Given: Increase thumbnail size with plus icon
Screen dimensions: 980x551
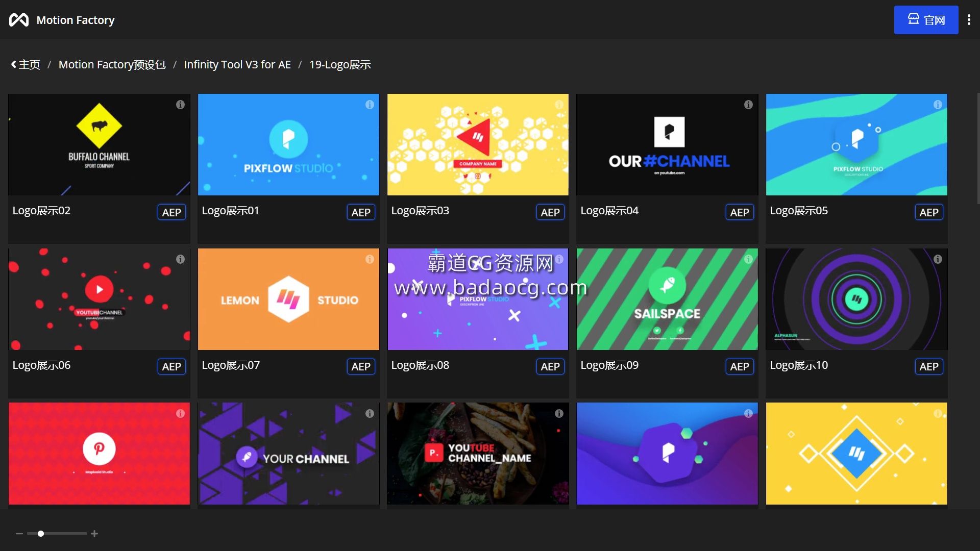Looking at the screenshot, I should [94, 534].
